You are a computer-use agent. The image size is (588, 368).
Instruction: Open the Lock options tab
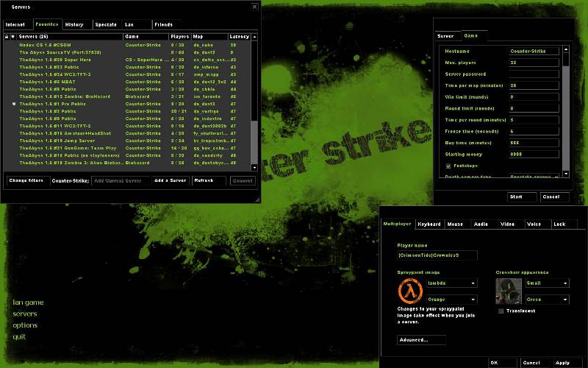[x=564, y=224]
